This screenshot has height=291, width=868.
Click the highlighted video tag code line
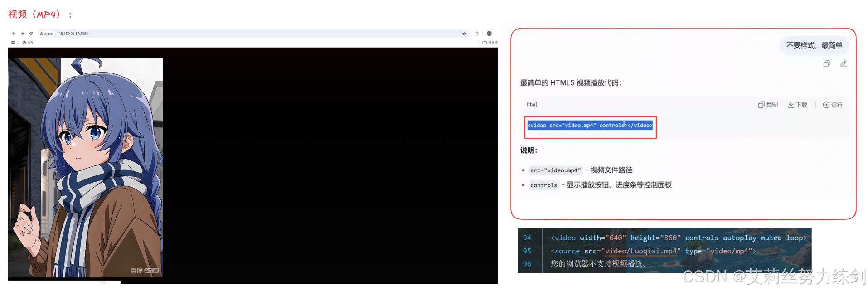click(x=590, y=125)
